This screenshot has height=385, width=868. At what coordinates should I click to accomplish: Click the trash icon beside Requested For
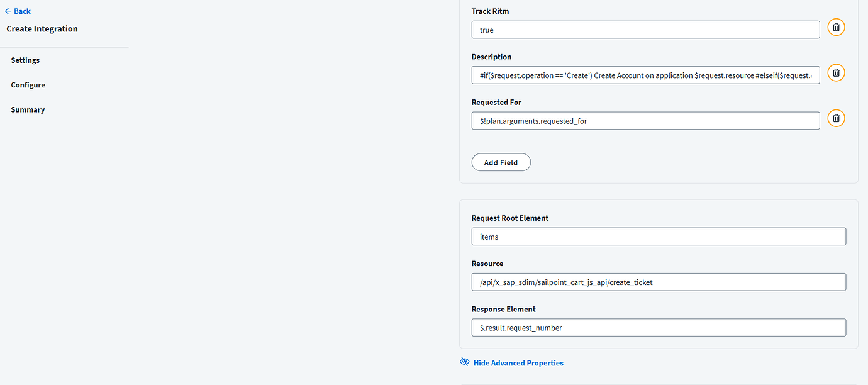(x=836, y=118)
